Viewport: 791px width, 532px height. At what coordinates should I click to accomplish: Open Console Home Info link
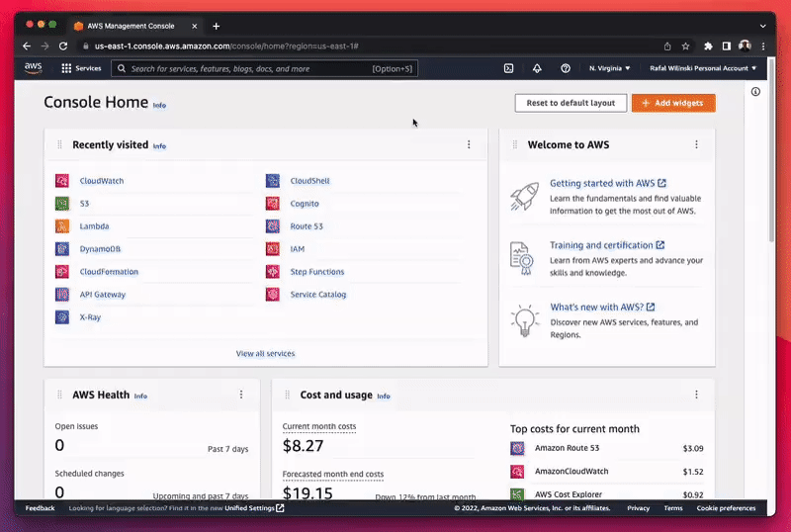(159, 106)
